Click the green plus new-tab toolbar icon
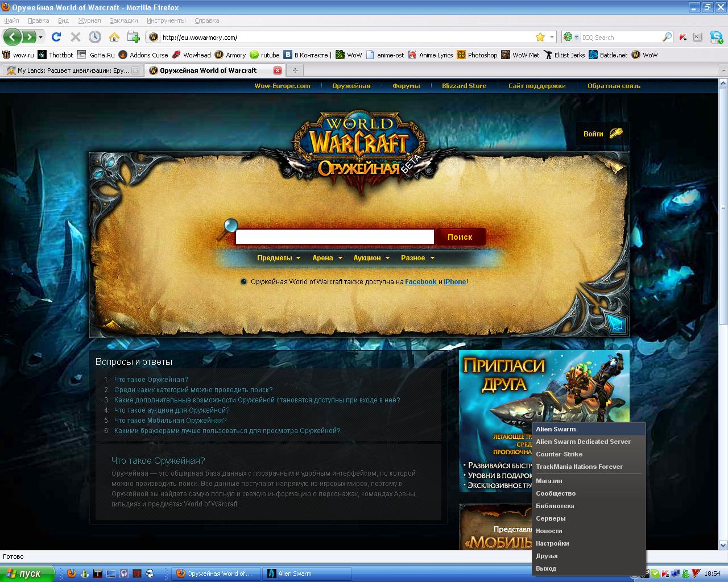 coord(134,37)
